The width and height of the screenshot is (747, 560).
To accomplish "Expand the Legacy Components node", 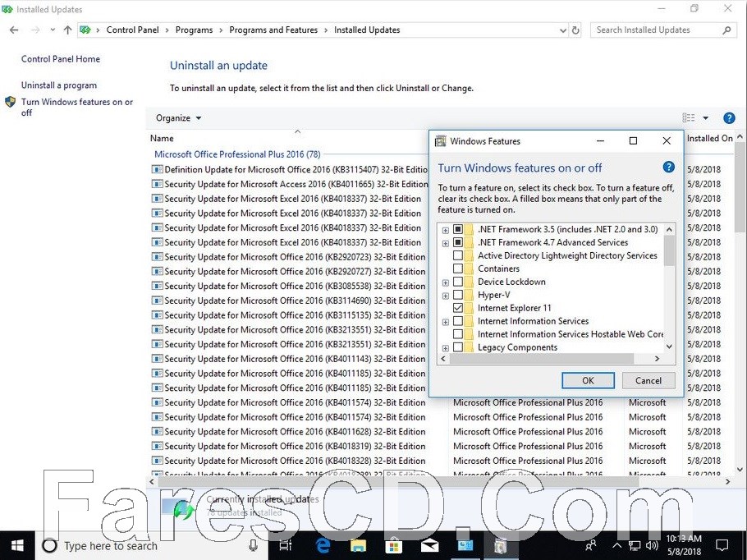I will click(x=446, y=348).
